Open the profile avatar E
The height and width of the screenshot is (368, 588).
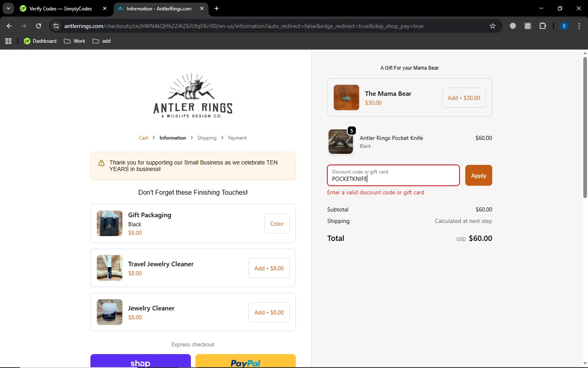click(564, 26)
